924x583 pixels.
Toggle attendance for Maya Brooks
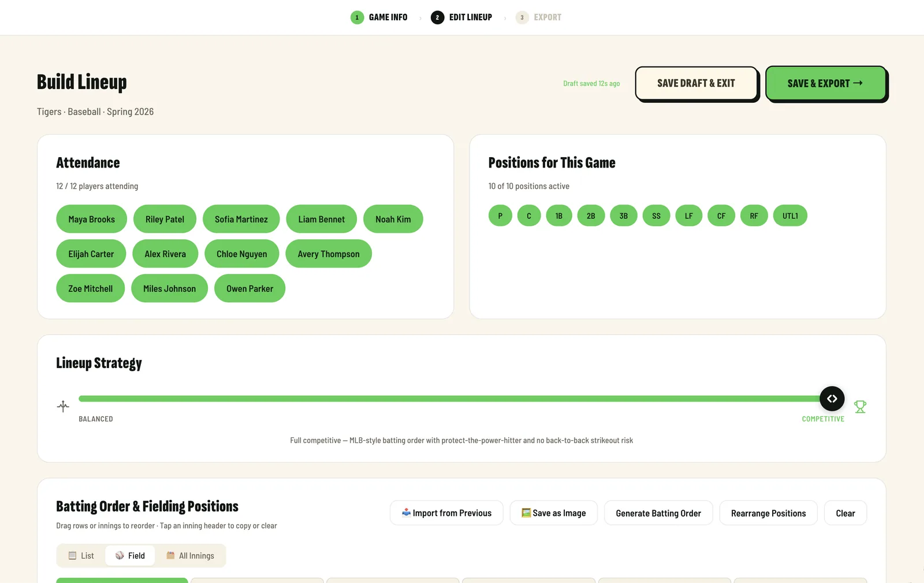coord(91,219)
